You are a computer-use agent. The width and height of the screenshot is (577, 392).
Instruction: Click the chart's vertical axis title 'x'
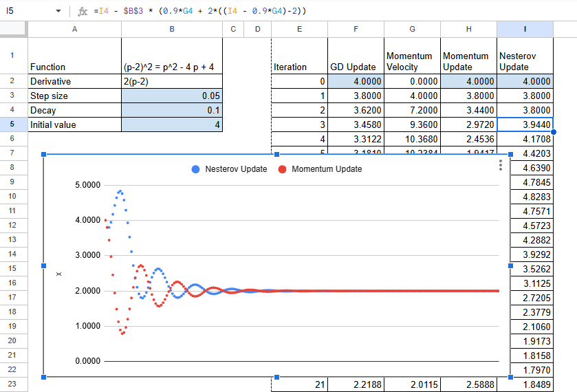tap(59, 274)
